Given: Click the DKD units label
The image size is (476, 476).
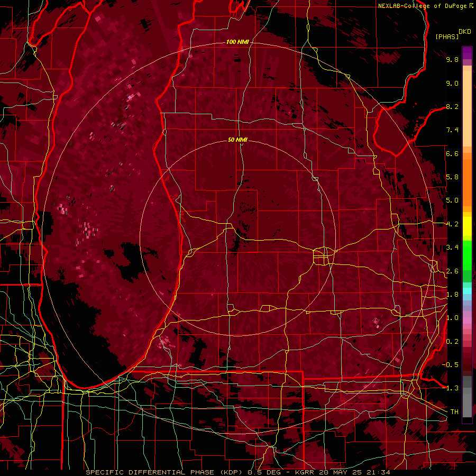Looking at the screenshot, I should [x=464, y=32].
